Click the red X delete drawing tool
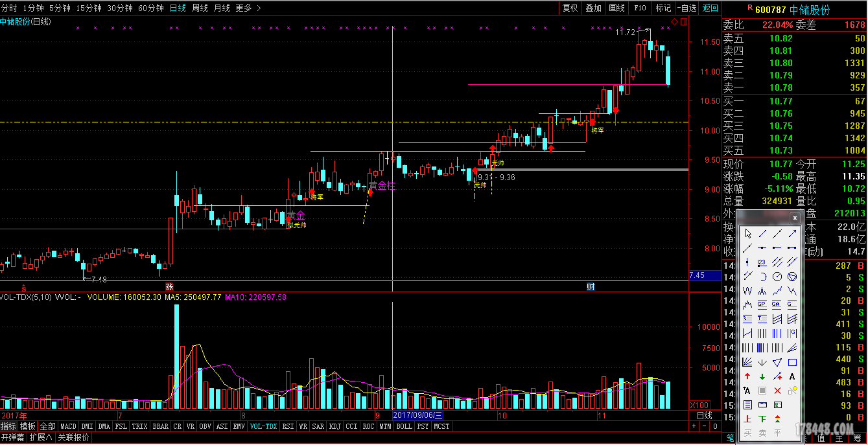Image resolution: width=868 pixels, height=445 pixels. [777, 391]
